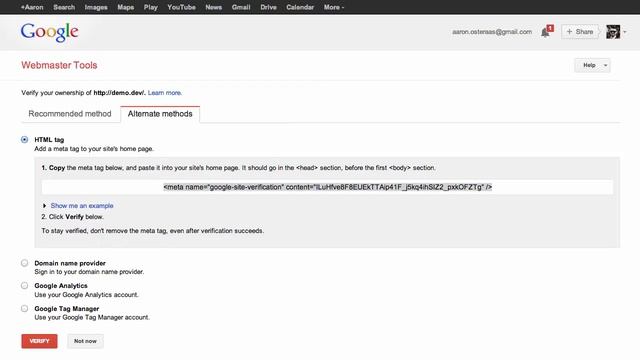This screenshot has width=640, height=360.
Task: Open Calendar in the top bar
Action: [300, 7]
